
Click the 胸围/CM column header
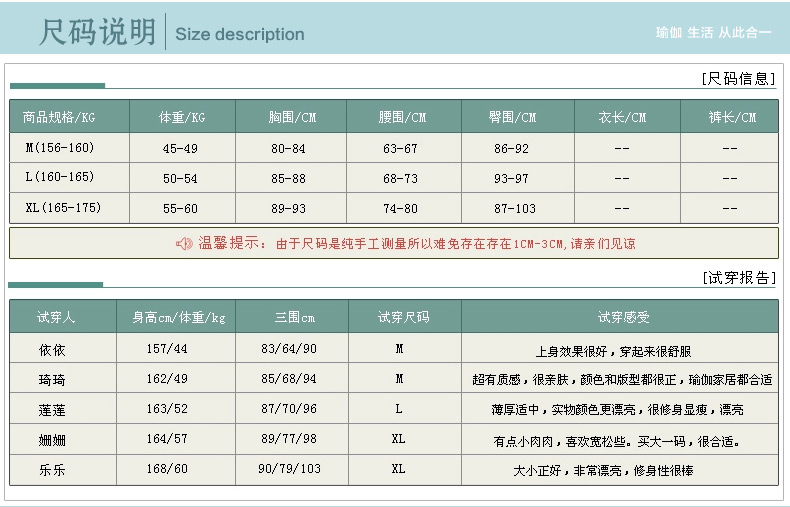point(292,117)
